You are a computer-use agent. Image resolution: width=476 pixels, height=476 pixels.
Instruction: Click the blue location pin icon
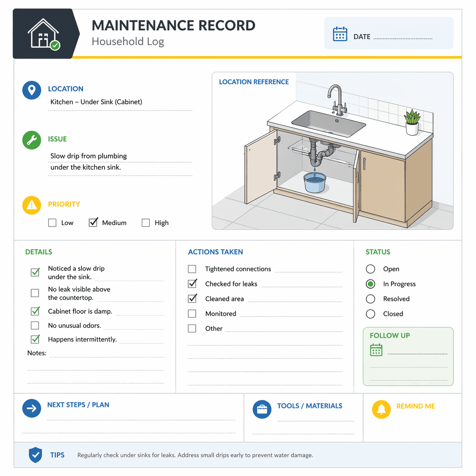[32, 90]
